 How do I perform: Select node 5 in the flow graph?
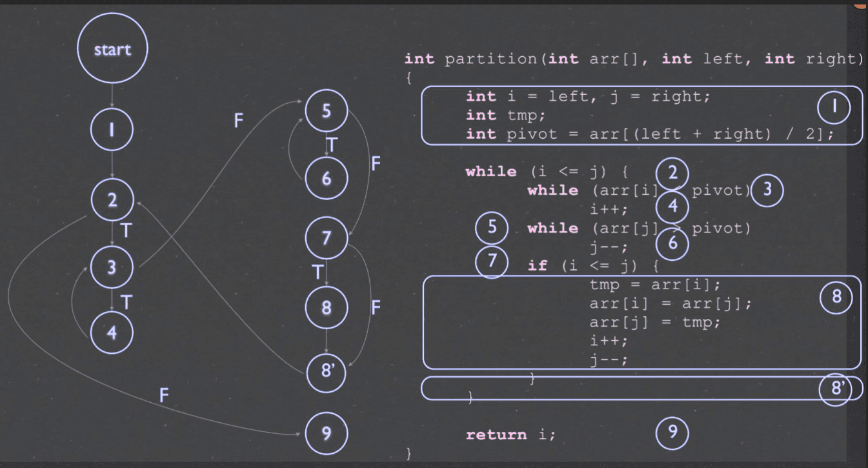(327, 110)
